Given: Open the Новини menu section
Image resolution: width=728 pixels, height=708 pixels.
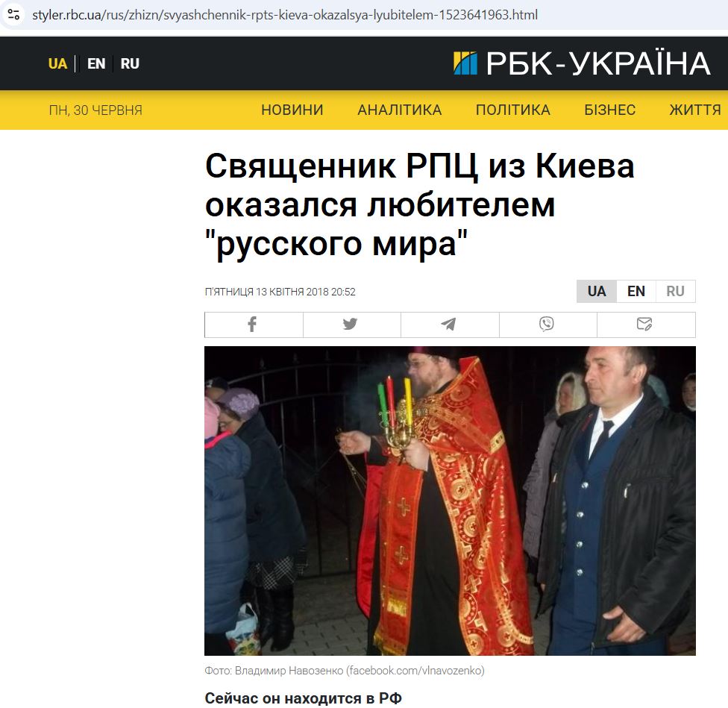Looking at the screenshot, I should tap(292, 110).
